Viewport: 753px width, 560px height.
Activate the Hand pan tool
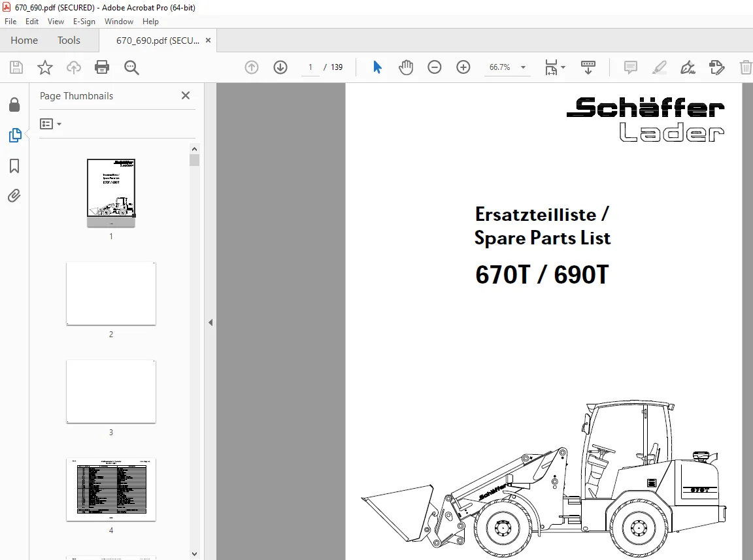point(406,67)
